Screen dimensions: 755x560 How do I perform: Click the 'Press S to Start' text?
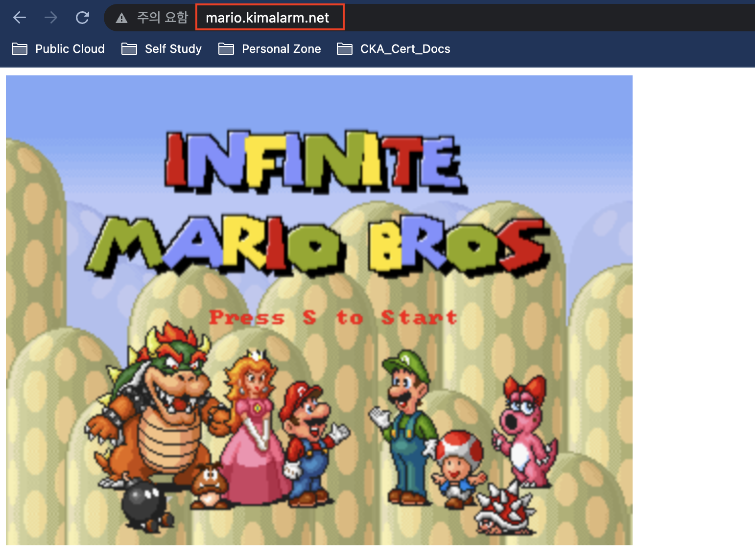coord(333,317)
